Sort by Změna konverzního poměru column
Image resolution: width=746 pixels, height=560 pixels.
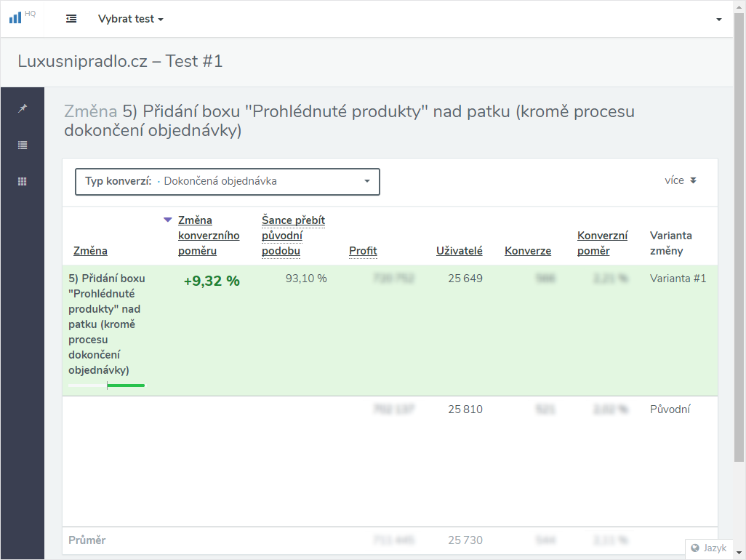click(x=209, y=236)
